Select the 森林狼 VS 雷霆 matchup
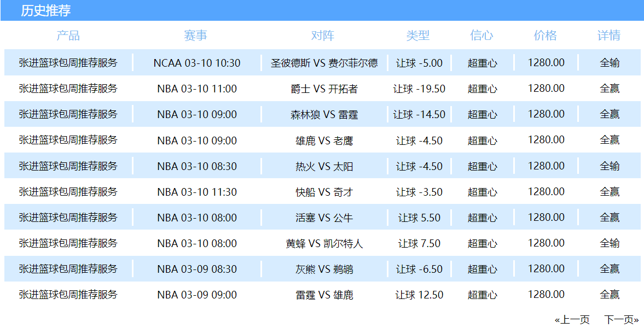 click(x=324, y=115)
